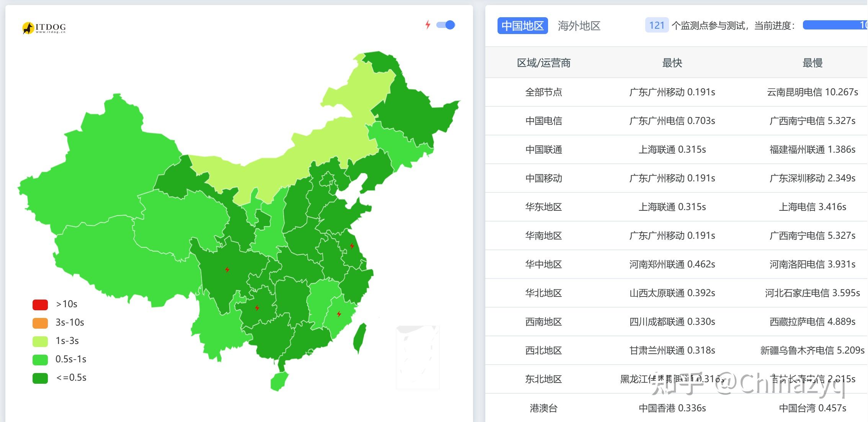Click the lightning marker on Jiangsu province
The height and width of the screenshot is (422, 868).
(x=352, y=247)
